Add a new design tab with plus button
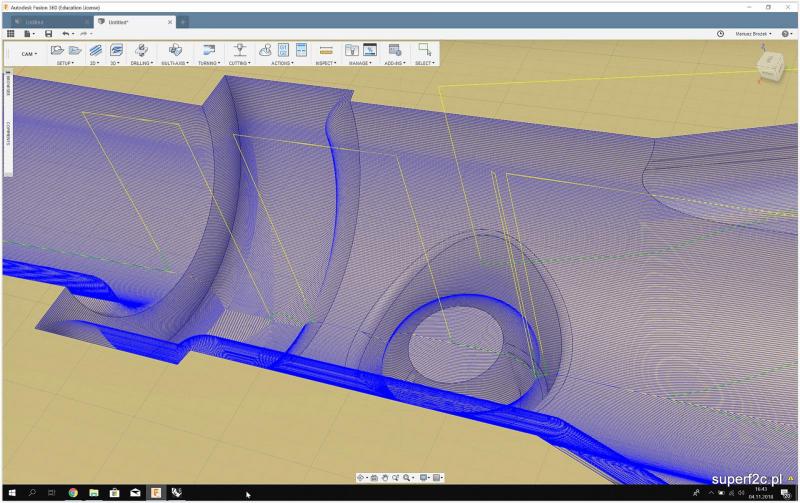Screen dimensions: 800x503 pos(184,21)
